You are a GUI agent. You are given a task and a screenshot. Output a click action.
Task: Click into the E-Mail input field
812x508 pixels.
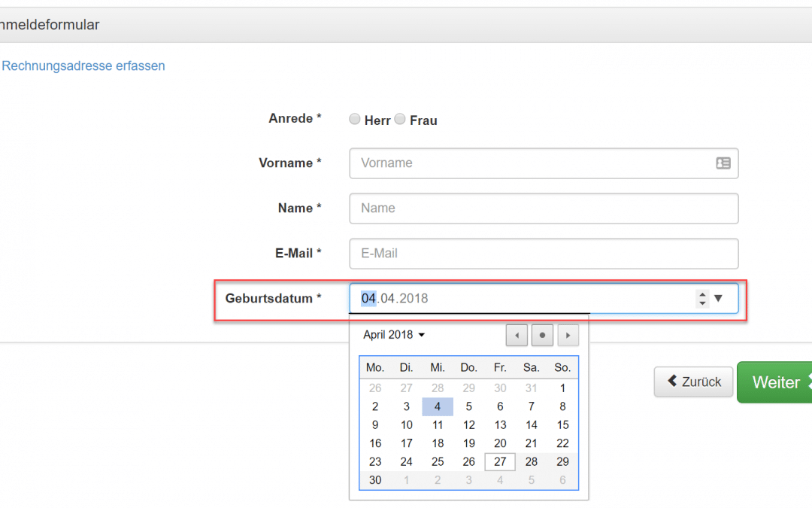click(x=544, y=254)
